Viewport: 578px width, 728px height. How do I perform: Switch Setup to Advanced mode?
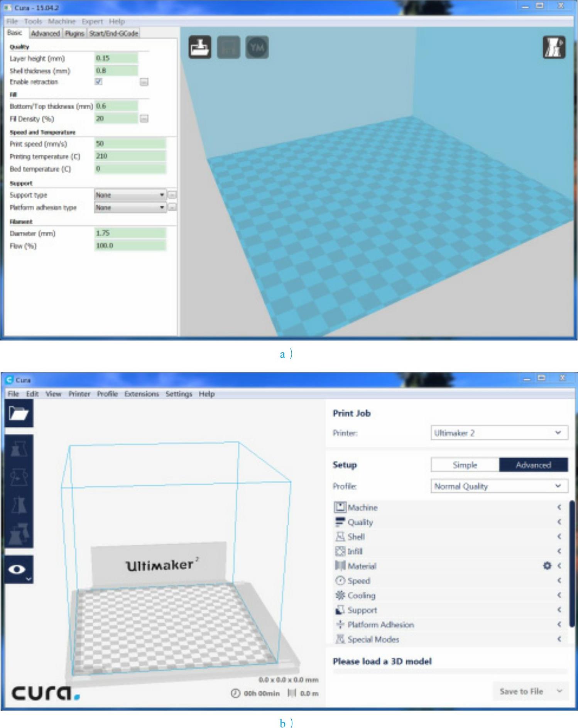click(533, 465)
